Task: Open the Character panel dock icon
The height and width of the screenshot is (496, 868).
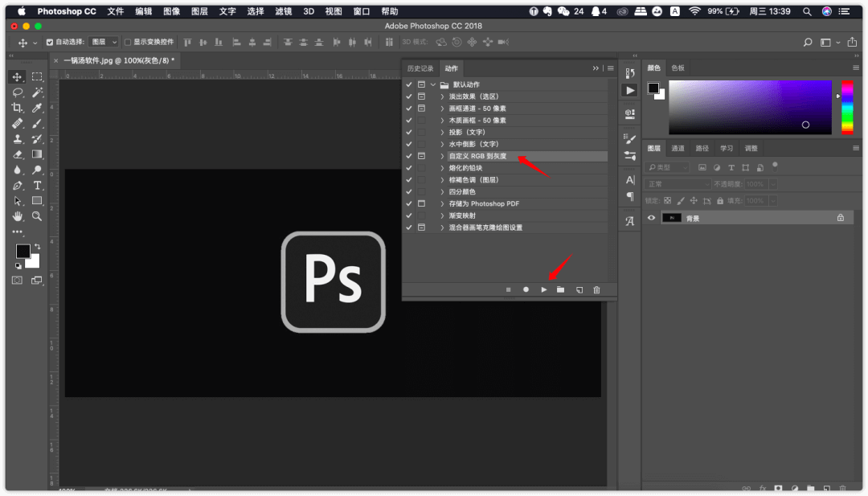Action: click(630, 180)
